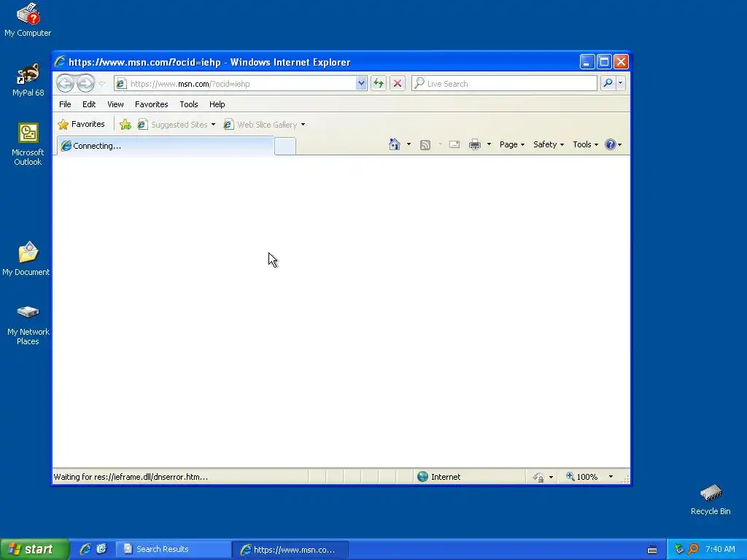The height and width of the screenshot is (560, 747).
Task: Click the msn.com taskbar button
Action: 290,550
